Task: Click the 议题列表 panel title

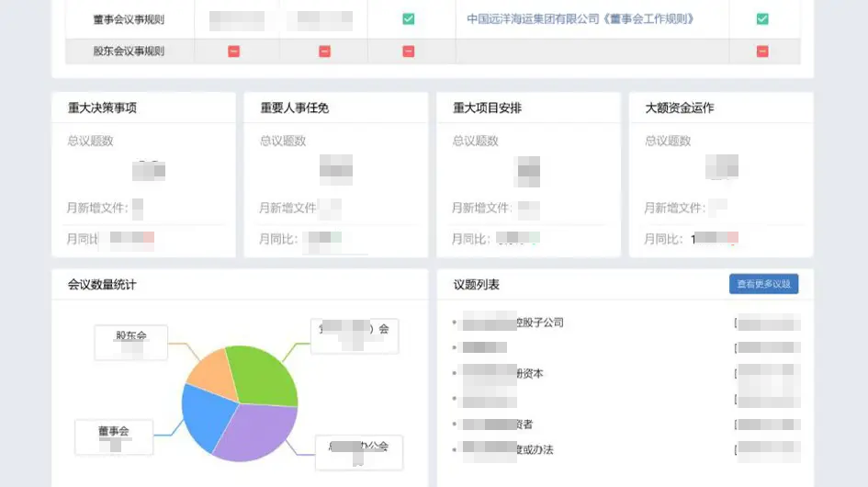Action: pos(477,285)
